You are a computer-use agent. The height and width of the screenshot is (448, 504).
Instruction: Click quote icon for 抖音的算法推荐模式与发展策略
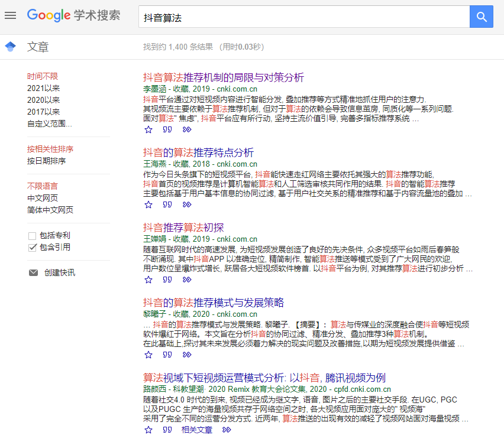pos(167,355)
